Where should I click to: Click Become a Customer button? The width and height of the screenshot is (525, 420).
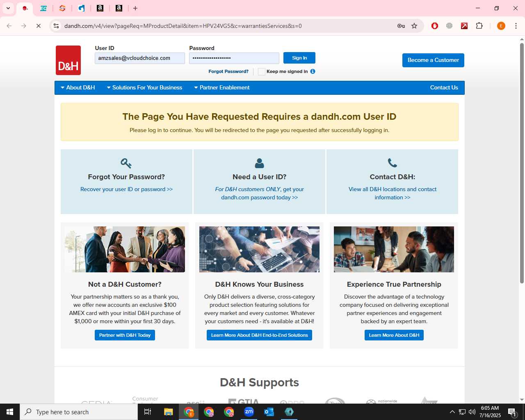point(433,60)
